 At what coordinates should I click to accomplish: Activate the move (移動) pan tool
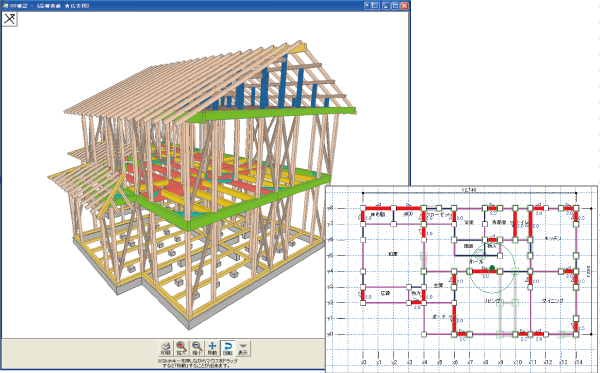[x=212, y=348]
